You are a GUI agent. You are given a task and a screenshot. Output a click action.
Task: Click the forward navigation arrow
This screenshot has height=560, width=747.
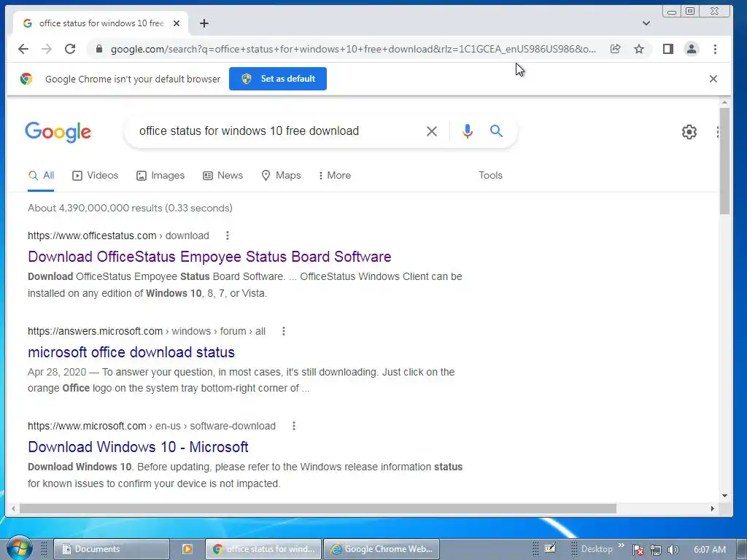[x=46, y=49]
